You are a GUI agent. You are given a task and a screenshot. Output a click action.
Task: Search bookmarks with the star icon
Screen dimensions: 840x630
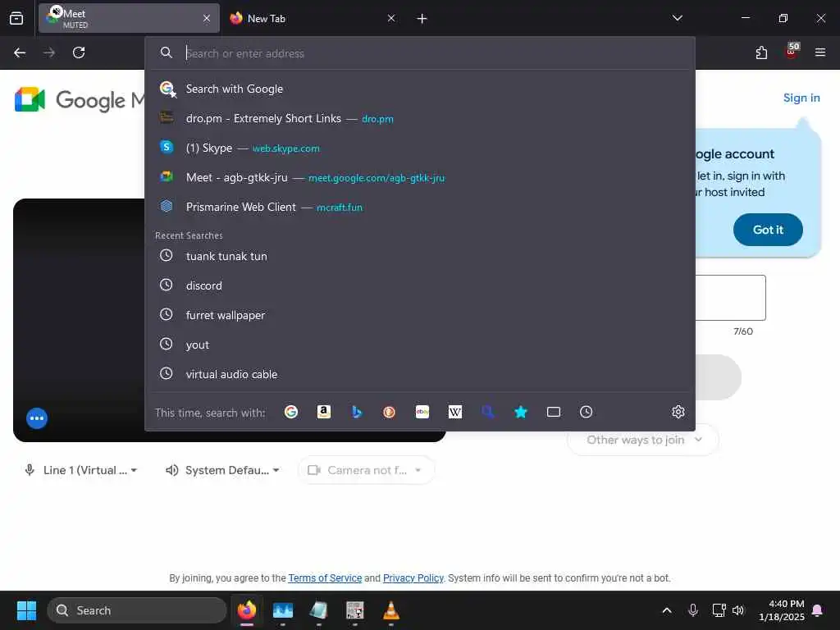(521, 412)
